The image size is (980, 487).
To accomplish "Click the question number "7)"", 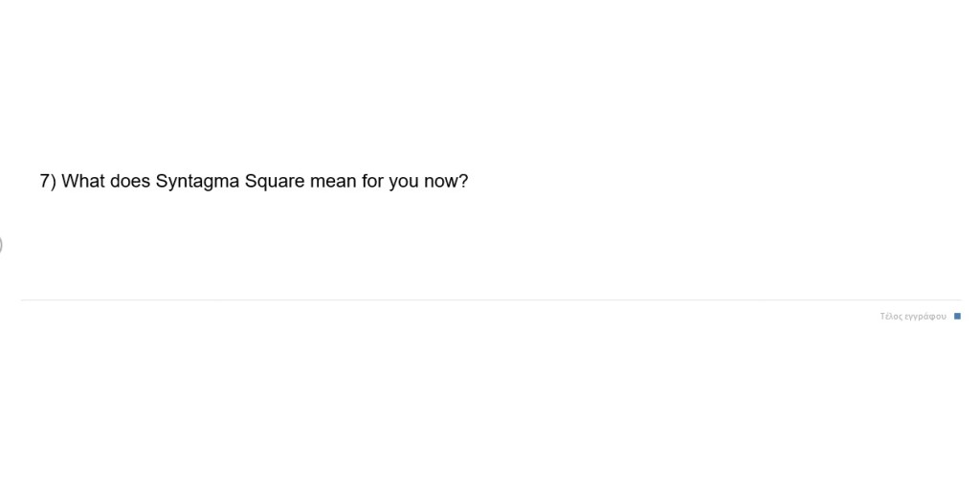I will (x=48, y=181).
